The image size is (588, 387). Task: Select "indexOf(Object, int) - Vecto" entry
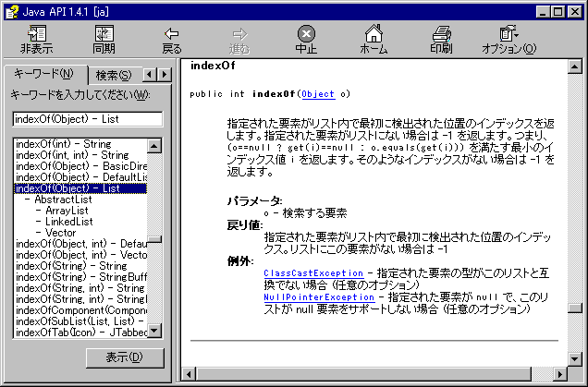pos(80,255)
